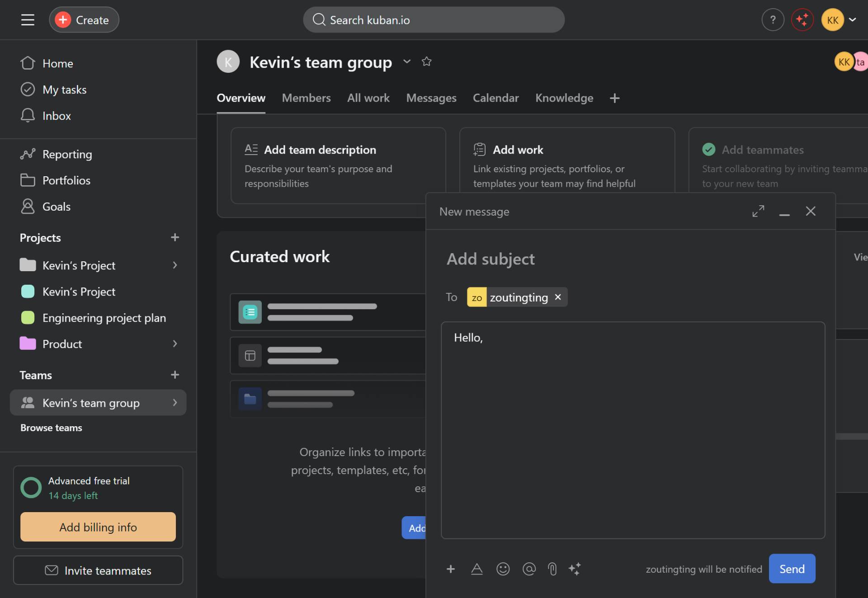The image size is (868, 598).
Task: Open the team name dropdown arrow
Action: [x=407, y=61]
